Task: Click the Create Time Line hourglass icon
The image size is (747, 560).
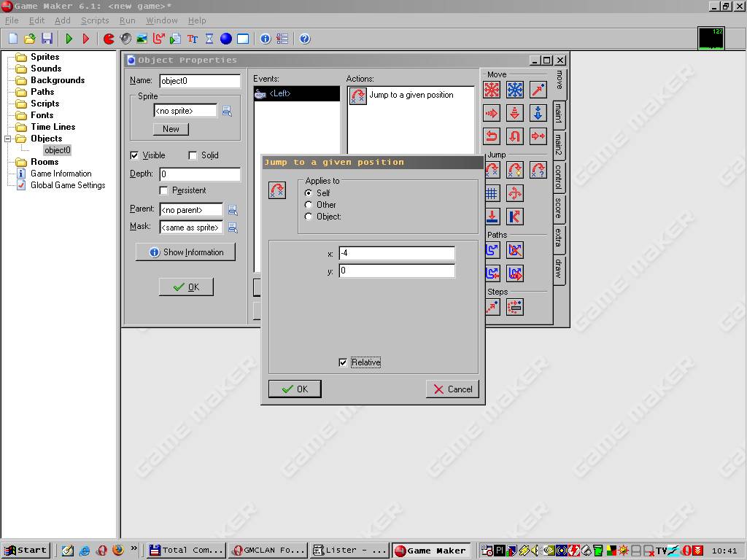Action: 209,39
